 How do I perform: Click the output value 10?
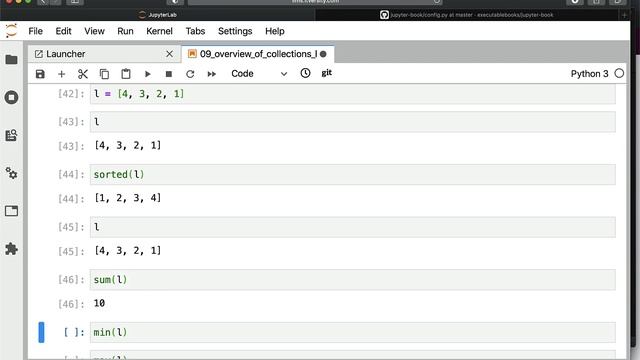point(99,303)
